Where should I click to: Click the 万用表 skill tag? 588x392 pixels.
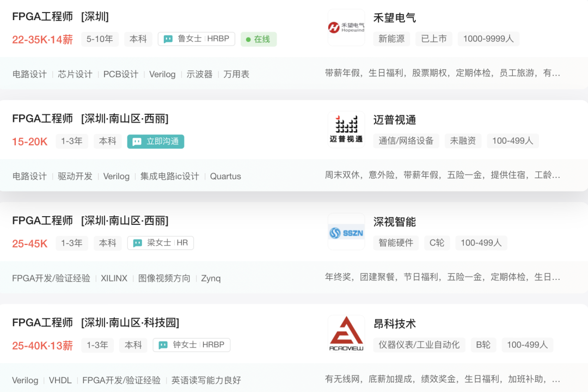[236, 74]
